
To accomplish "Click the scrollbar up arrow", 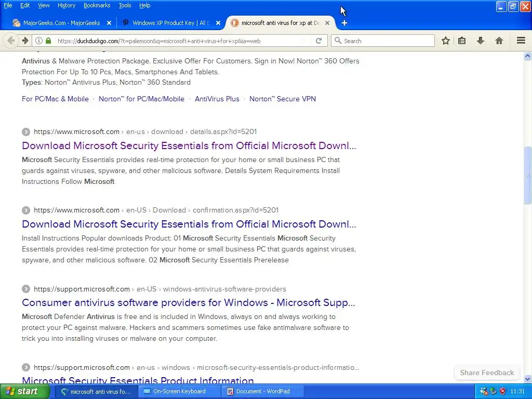I will [527, 56].
